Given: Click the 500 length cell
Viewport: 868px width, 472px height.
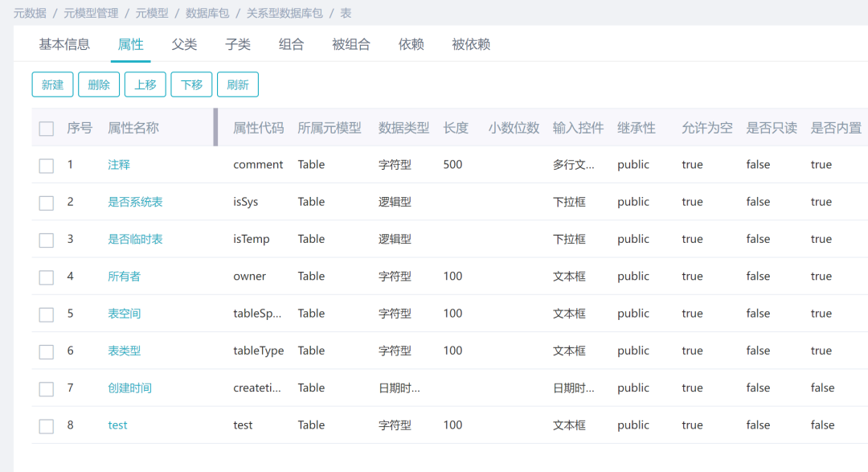Looking at the screenshot, I should (x=452, y=165).
